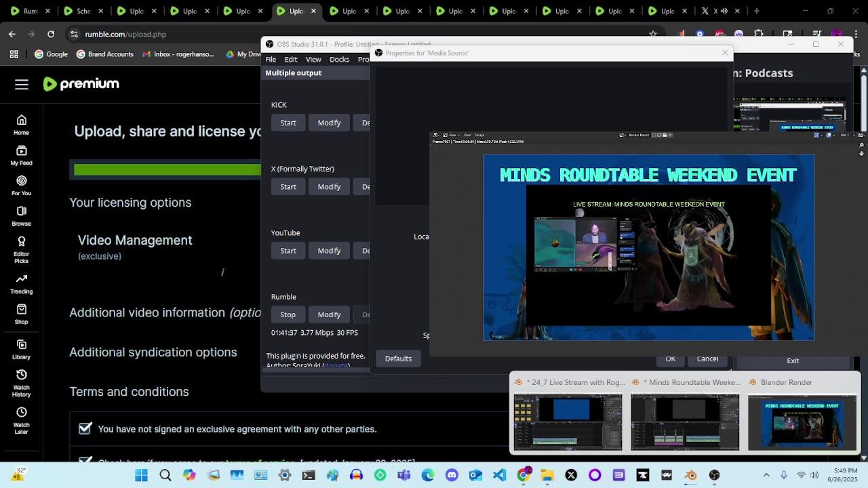The width and height of the screenshot is (868, 488).
Task: Open Editor Picks in Rumble sidebar
Action: pos(21,250)
